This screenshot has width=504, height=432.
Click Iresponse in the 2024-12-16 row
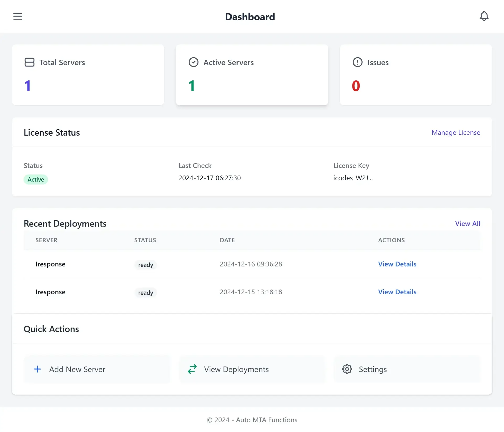pos(50,264)
